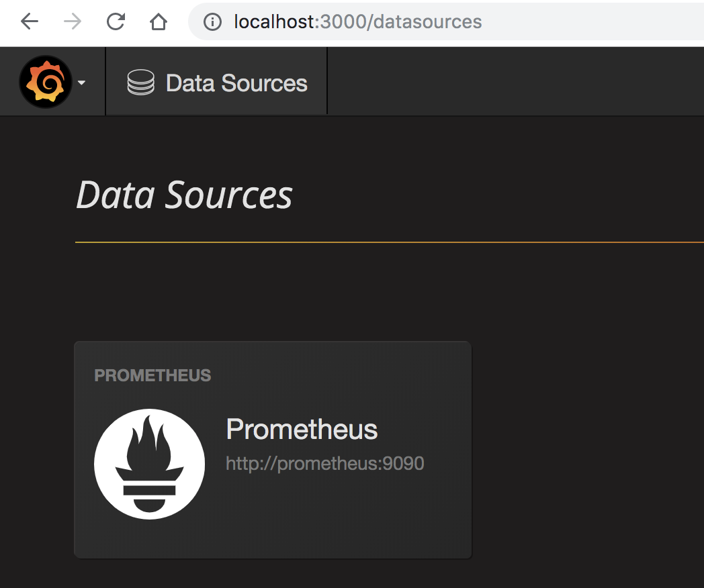Expand the Grafana logo dropdown arrow

(81, 83)
